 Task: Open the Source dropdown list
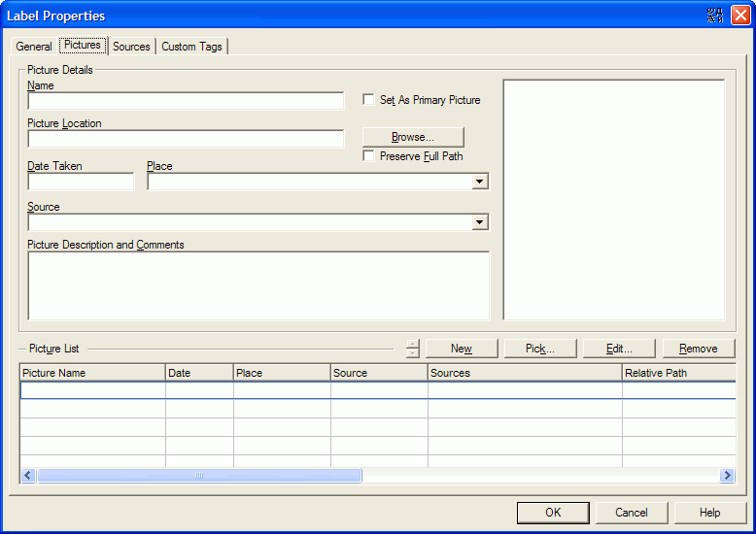tap(479, 222)
